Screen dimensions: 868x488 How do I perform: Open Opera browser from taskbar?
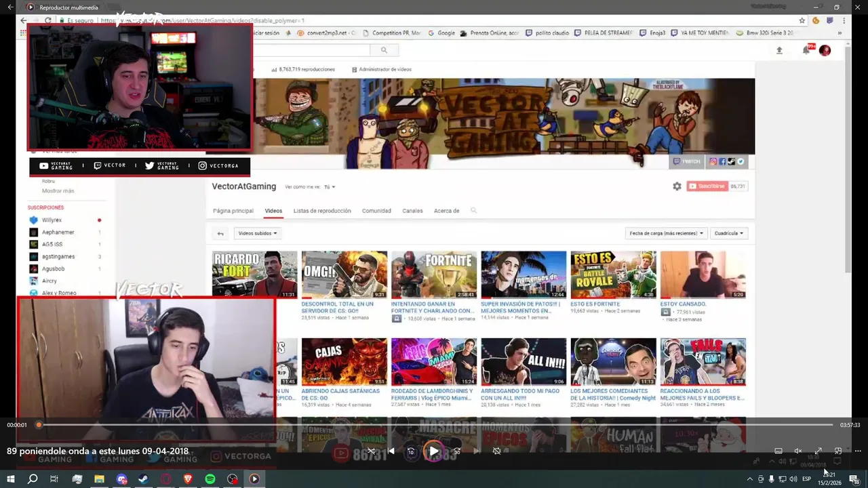click(166, 479)
